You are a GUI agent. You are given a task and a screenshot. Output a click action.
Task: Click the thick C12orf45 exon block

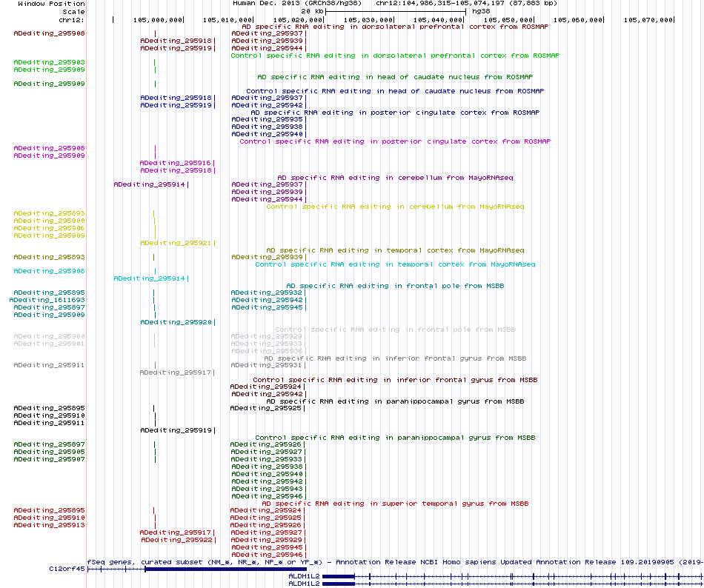pos(226,569)
